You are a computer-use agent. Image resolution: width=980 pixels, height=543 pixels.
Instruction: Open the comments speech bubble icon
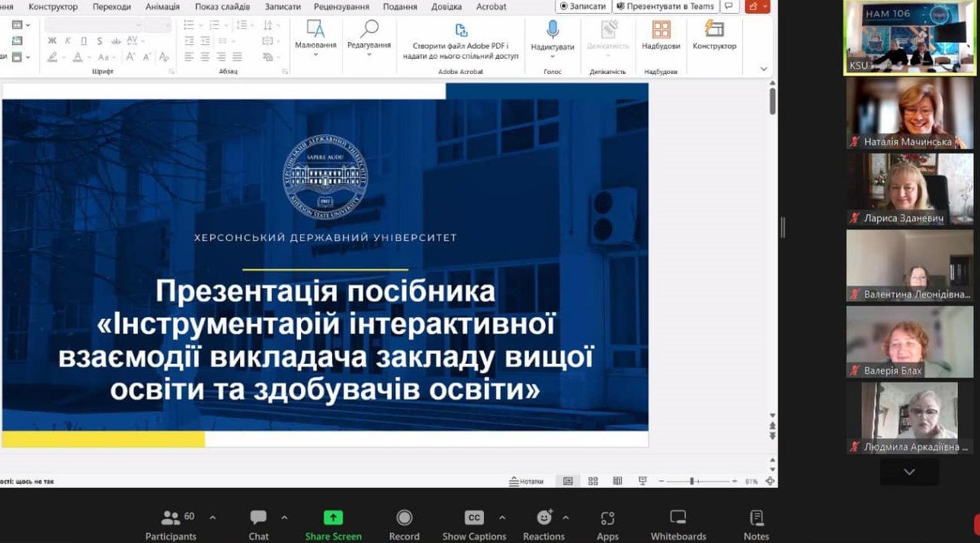pyautogui.click(x=730, y=6)
